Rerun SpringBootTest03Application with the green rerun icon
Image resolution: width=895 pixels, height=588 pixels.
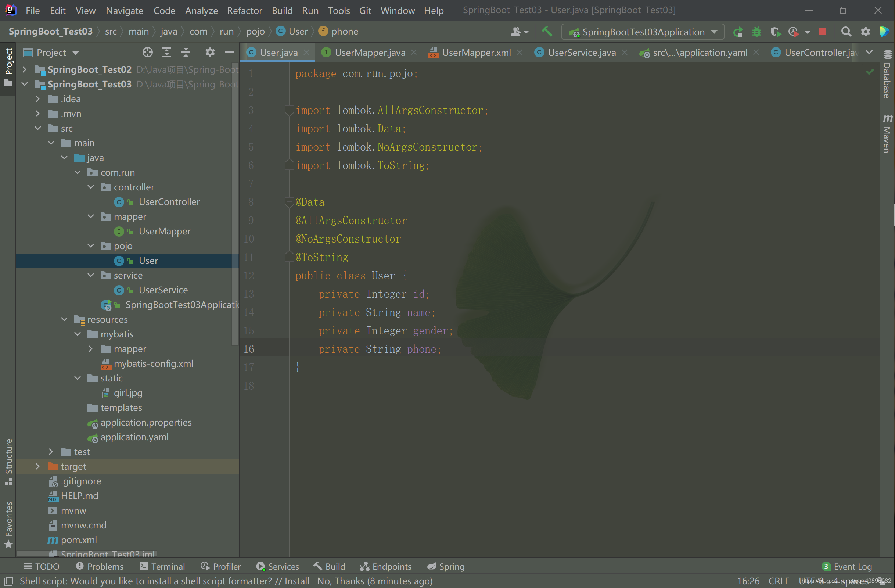tap(738, 32)
